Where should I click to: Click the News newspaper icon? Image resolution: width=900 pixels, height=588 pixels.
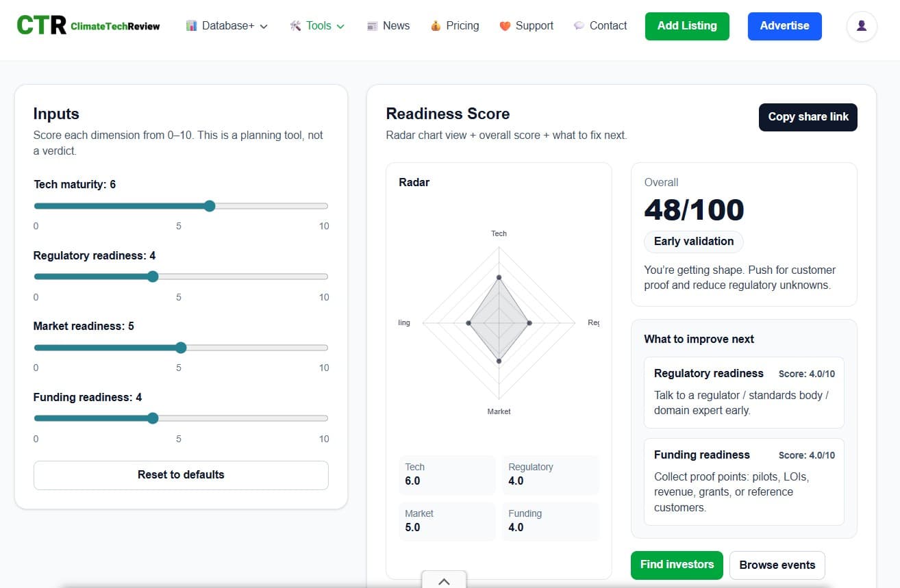tap(373, 26)
